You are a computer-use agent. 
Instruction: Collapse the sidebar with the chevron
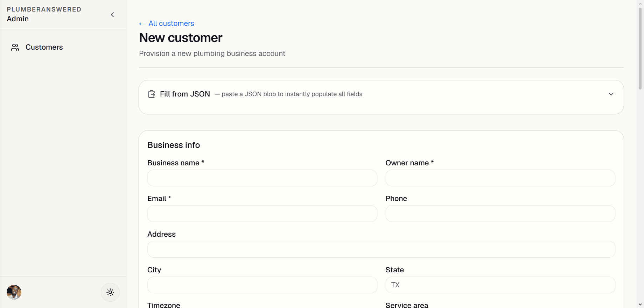112,15
